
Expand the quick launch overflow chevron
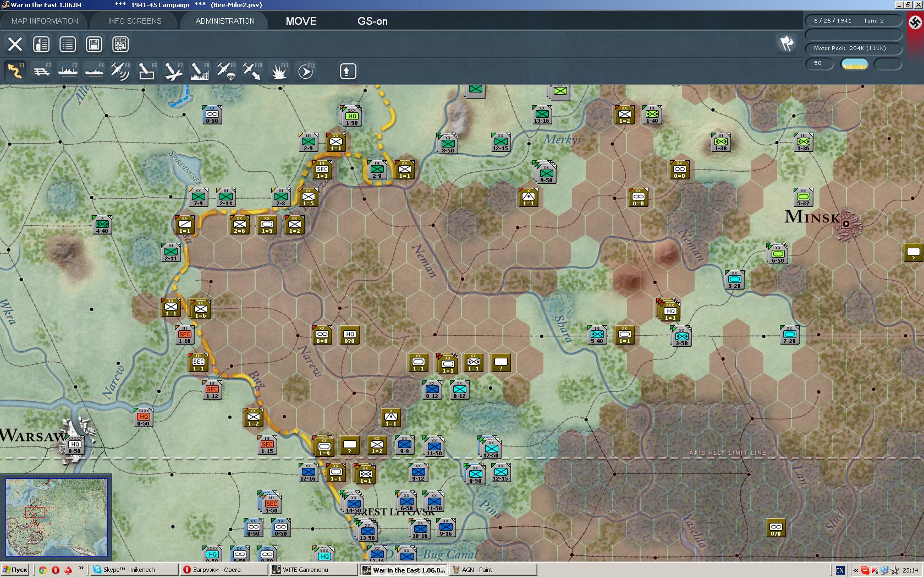click(81, 568)
